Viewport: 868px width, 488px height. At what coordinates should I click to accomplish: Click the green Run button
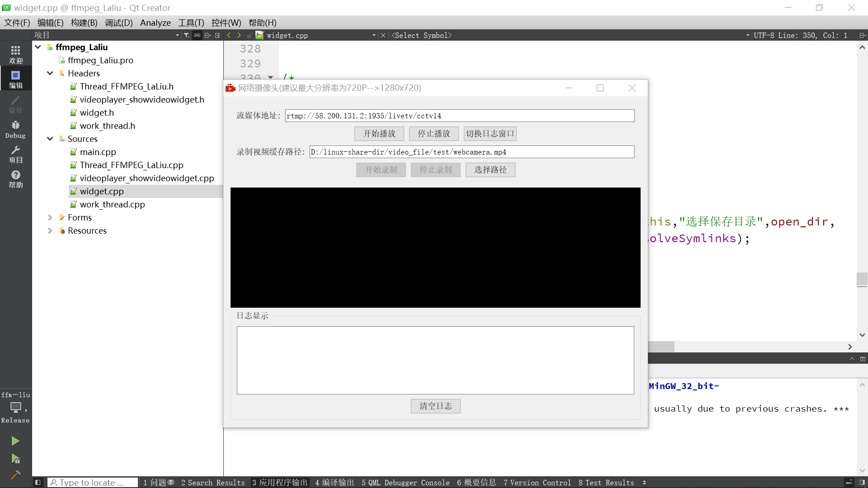[15, 441]
